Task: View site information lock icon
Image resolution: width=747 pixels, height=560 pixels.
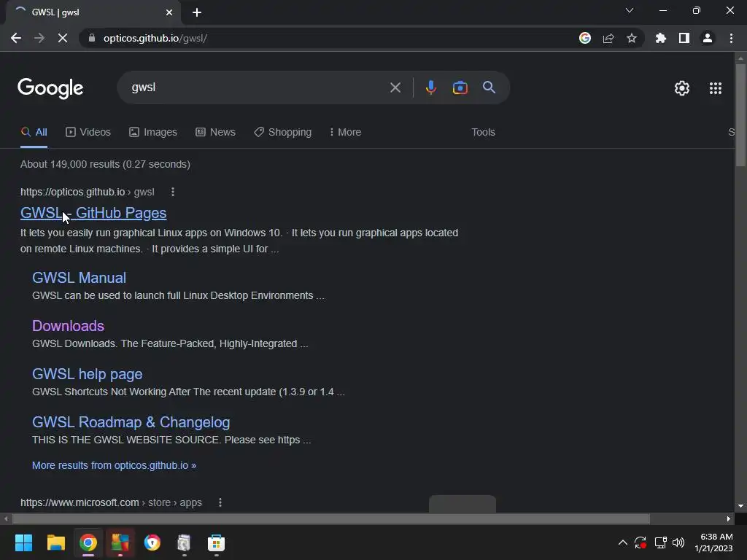Action: coord(92,38)
